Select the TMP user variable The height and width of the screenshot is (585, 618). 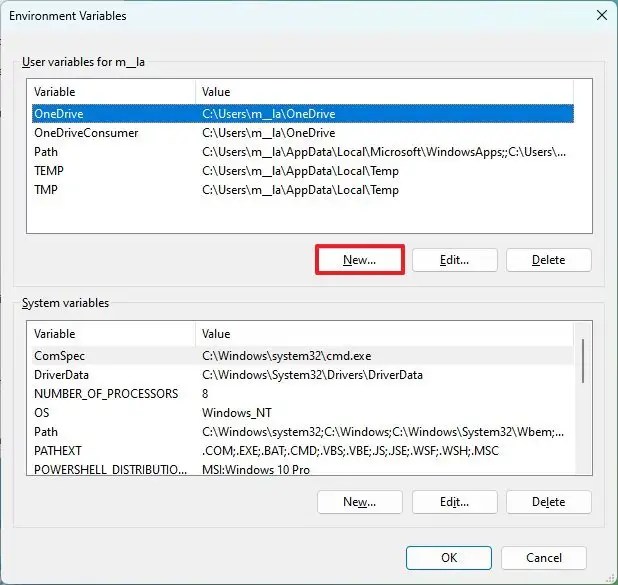tap(303, 190)
